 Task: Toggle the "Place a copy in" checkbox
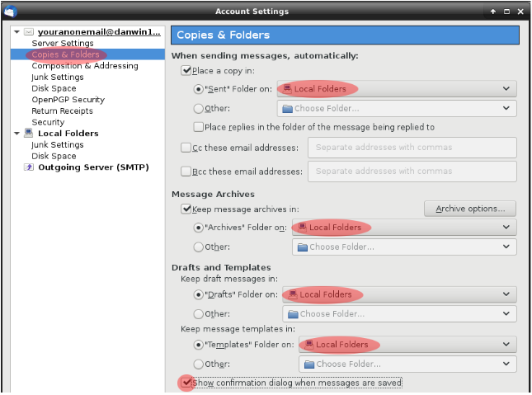186,71
